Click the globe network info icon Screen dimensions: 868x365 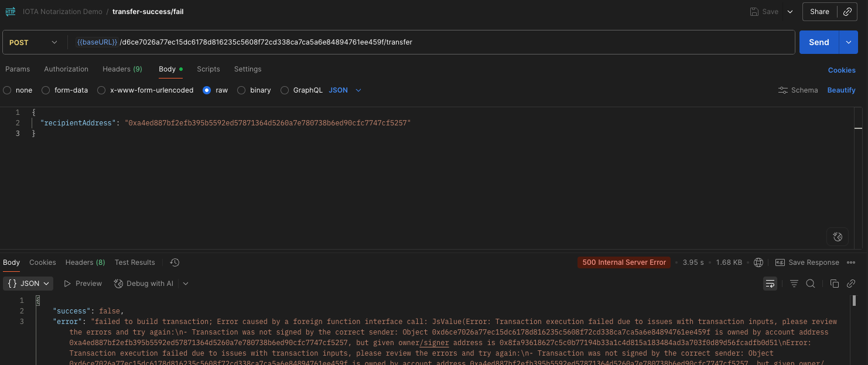[758, 262]
